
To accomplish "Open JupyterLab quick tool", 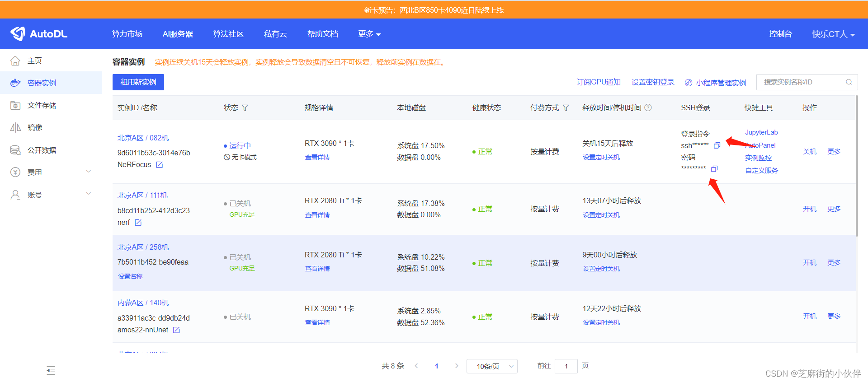I will 761,132.
